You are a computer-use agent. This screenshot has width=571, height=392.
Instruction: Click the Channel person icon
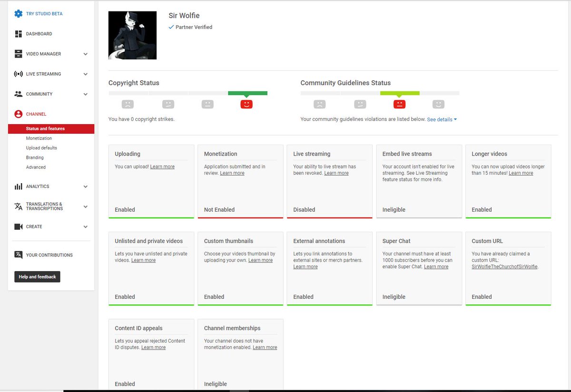19,114
